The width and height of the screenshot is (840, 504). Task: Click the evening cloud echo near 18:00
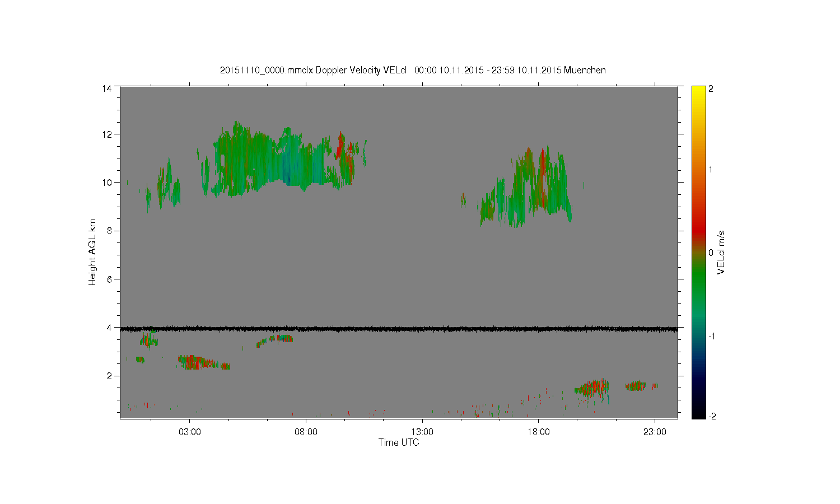(x=526, y=188)
